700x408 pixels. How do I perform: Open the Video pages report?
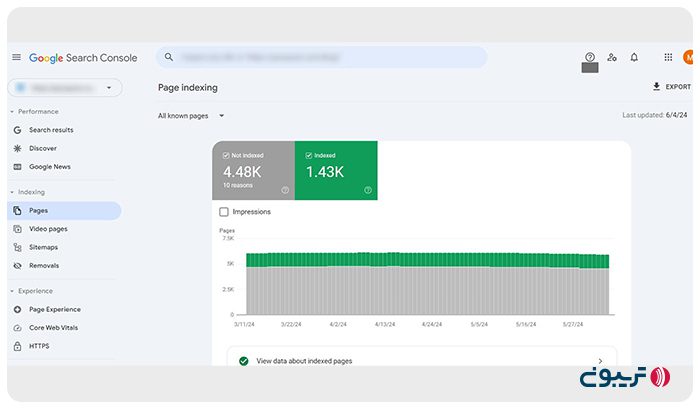coord(48,229)
